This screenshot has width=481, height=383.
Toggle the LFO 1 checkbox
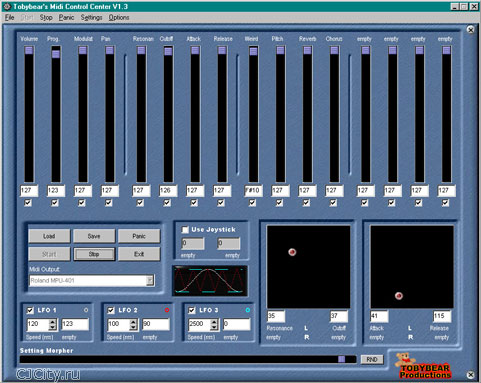(30, 310)
